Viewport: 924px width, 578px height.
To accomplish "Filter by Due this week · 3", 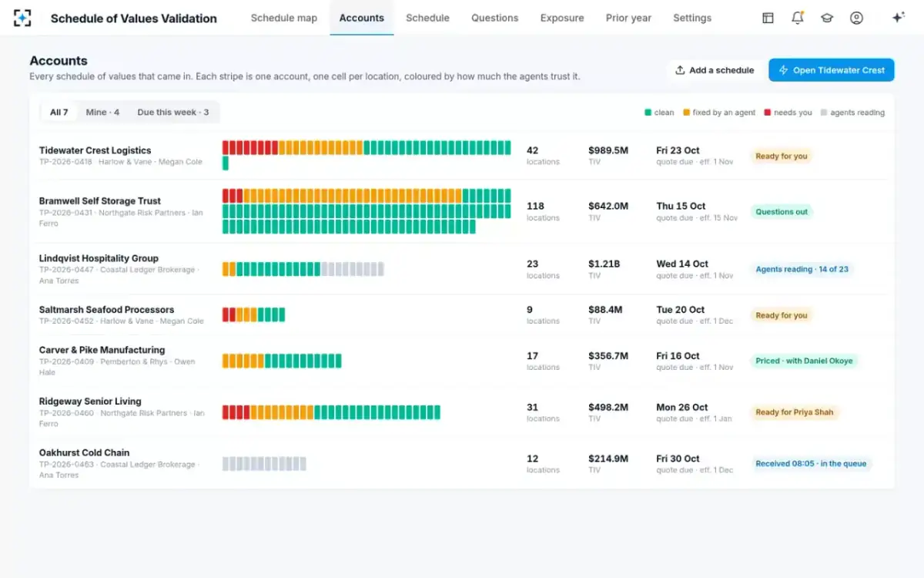I will point(173,113).
